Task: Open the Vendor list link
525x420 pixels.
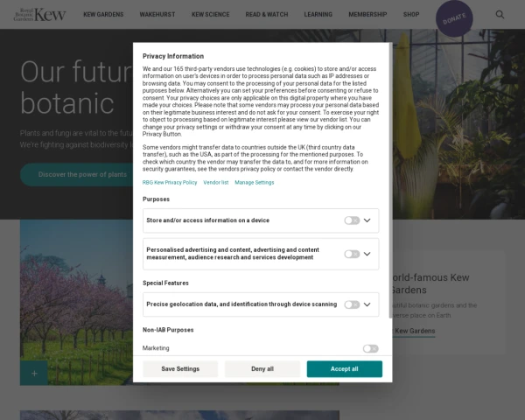Action: (216, 182)
